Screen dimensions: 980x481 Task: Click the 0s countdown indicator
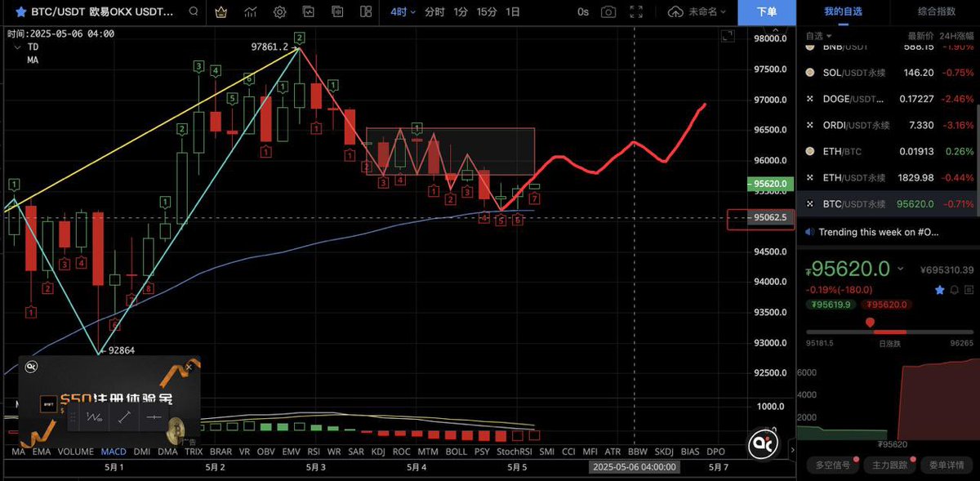tap(582, 12)
